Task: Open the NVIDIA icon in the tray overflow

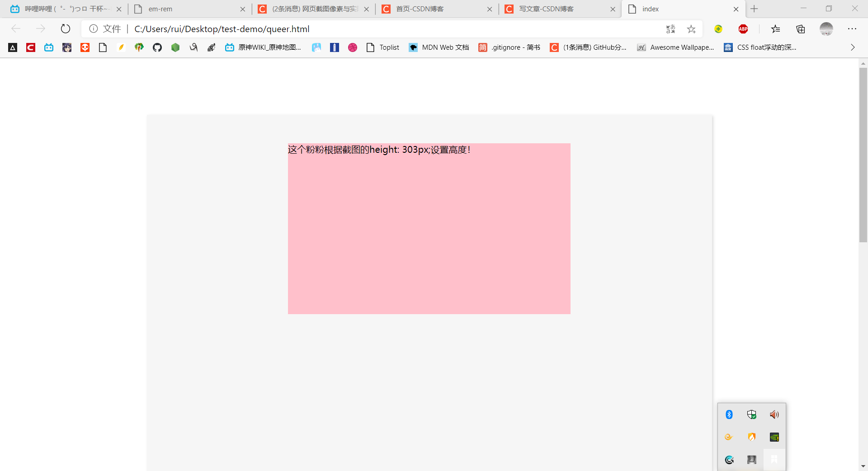Action: [774, 437]
